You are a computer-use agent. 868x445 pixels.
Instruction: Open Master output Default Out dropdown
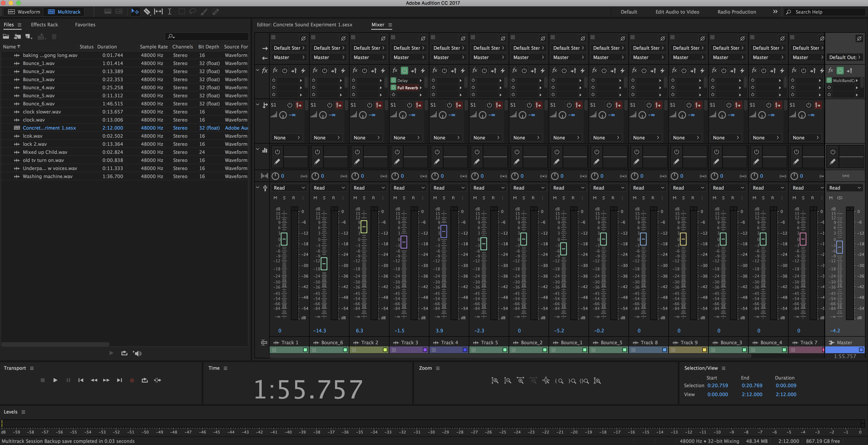pyautogui.click(x=845, y=57)
